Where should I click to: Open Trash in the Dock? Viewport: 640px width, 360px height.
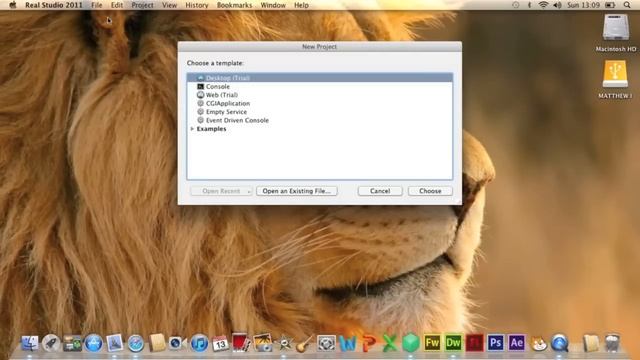coord(612,343)
